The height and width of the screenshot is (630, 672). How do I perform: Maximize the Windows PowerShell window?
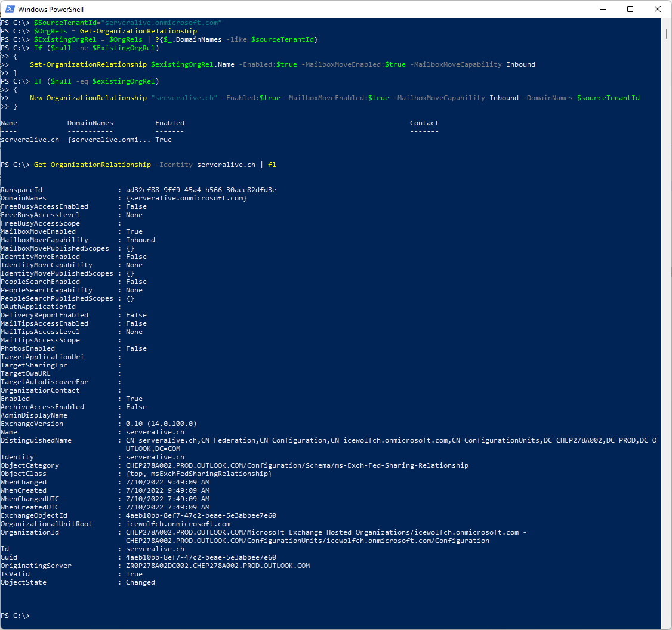click(630, 9)
